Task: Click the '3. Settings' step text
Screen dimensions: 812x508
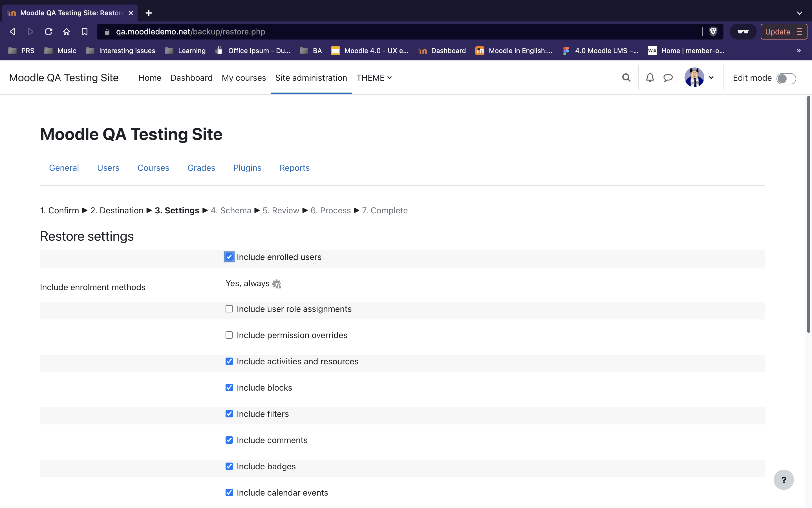Action: click(177, 210)
